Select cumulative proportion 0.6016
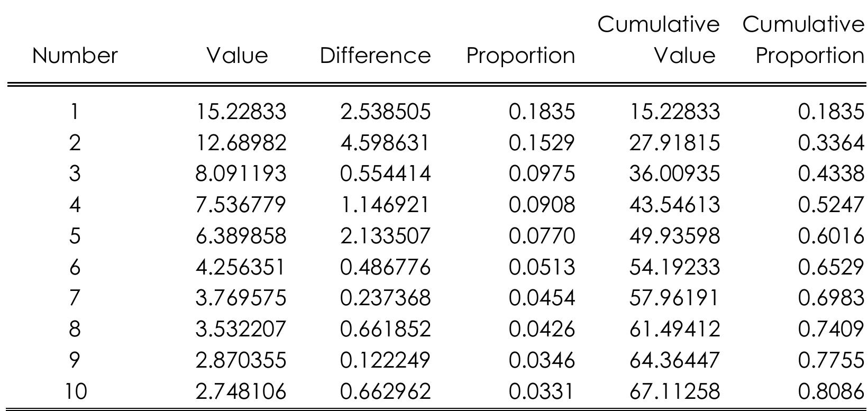The width and height of the screenshot is (868, 411). [830, 236]
